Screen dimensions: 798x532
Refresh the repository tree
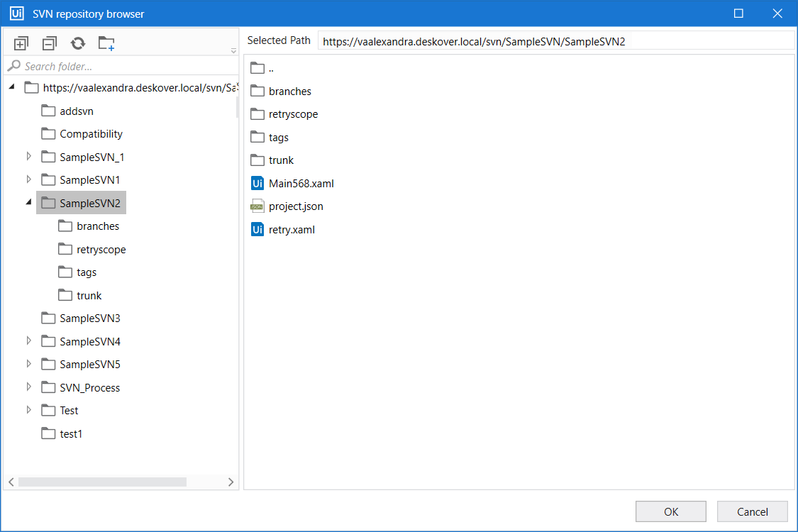pyautogui.click(x=77, y=43)
